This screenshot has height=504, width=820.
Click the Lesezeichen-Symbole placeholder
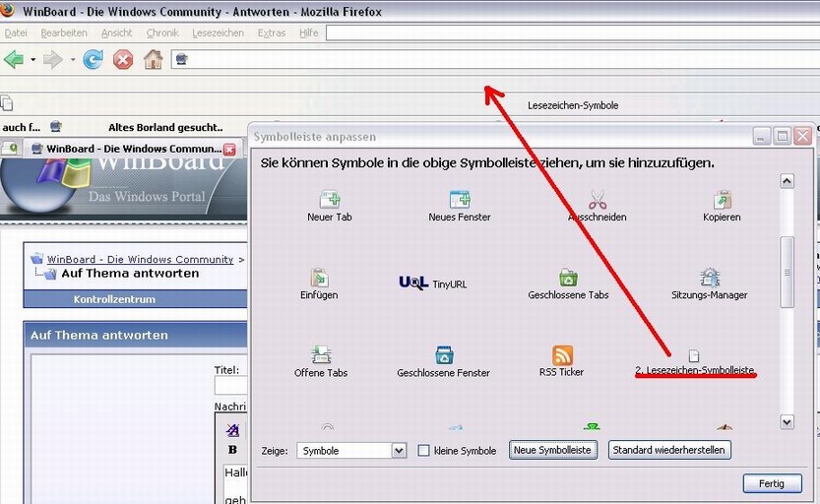click(x=573, y=105)
